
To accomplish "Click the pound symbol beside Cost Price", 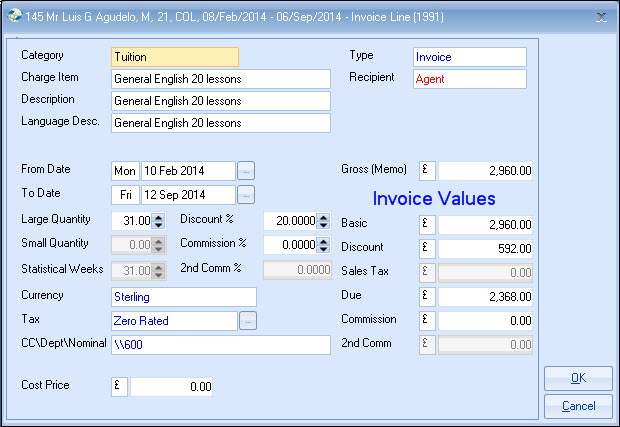I will pyautogui.click(x=119, y=386).
